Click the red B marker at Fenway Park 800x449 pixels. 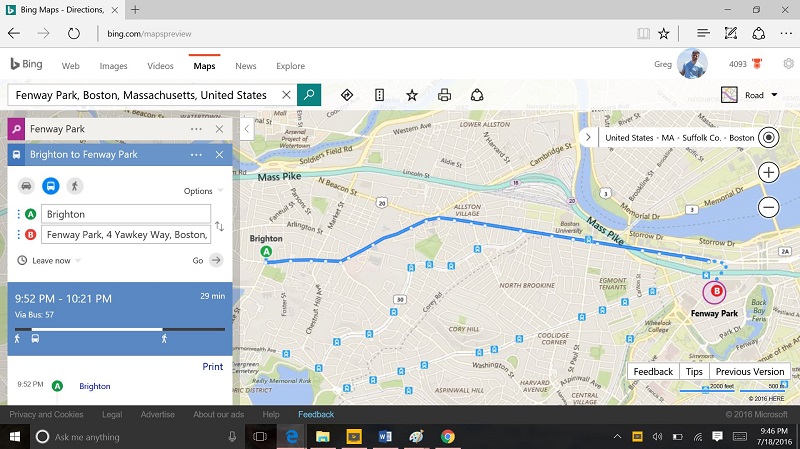coord(716,291)
